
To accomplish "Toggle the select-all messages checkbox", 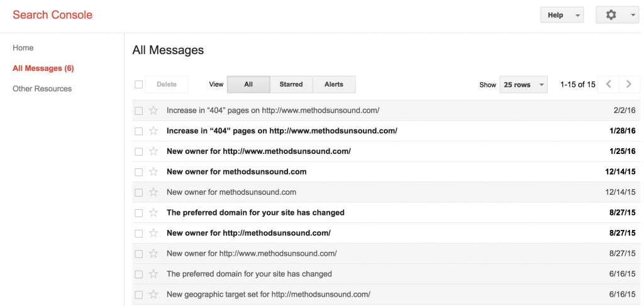I will pyautogui.click(x=139, y=84).
